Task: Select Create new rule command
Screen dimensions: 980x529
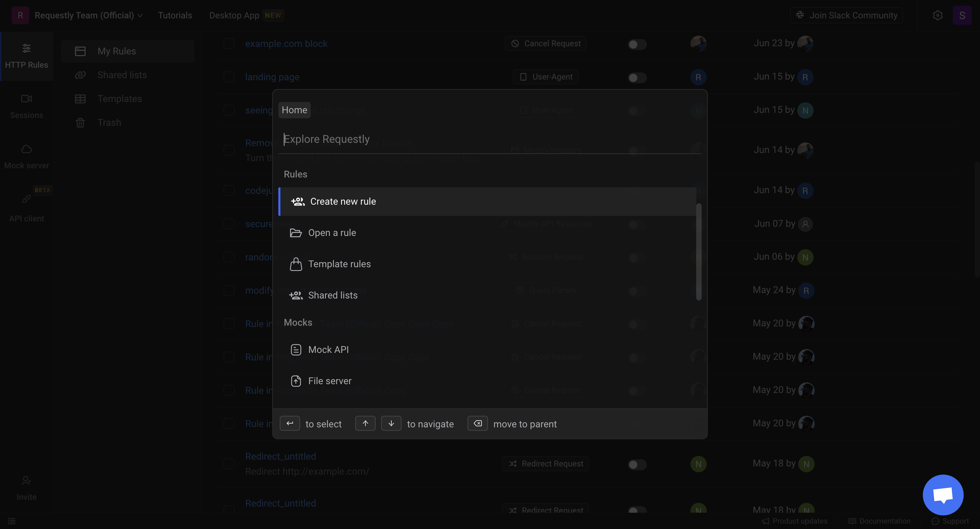Action: [487, 201]
